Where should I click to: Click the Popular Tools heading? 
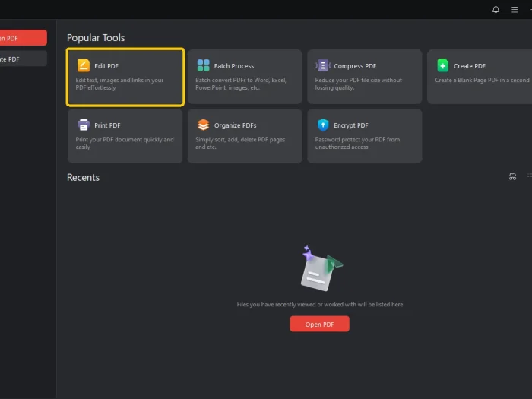click(x=96, y=38)
